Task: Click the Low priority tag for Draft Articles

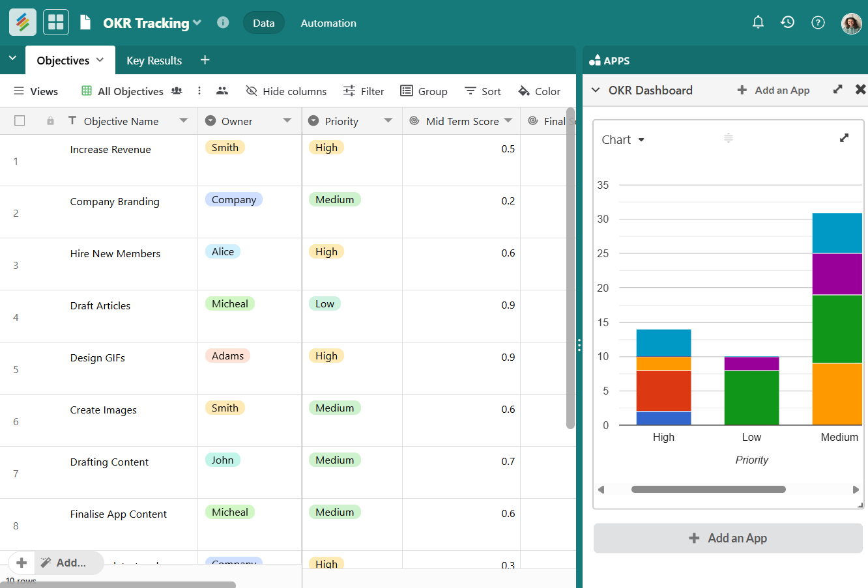Action: (x=325, y=303)
